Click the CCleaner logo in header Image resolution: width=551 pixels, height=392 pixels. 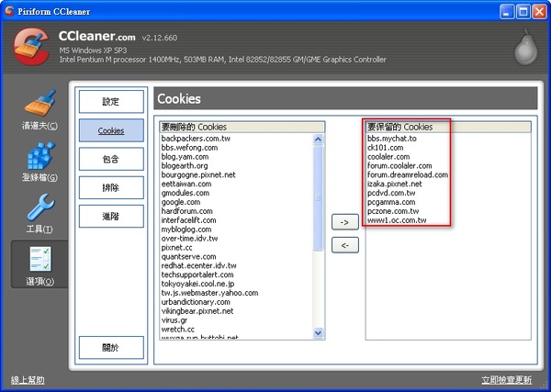(x=31, y=47)
